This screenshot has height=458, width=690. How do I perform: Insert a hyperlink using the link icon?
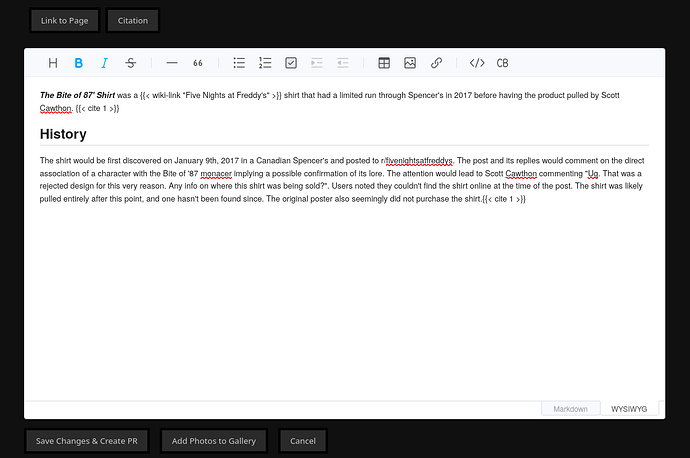click(436, 63)
